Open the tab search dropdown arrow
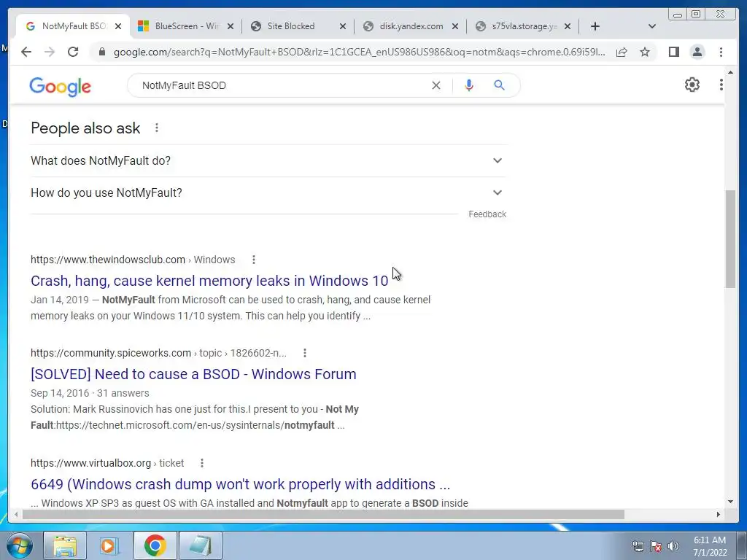The height and width of the screenshot is (560, 747). pos(652,26)
